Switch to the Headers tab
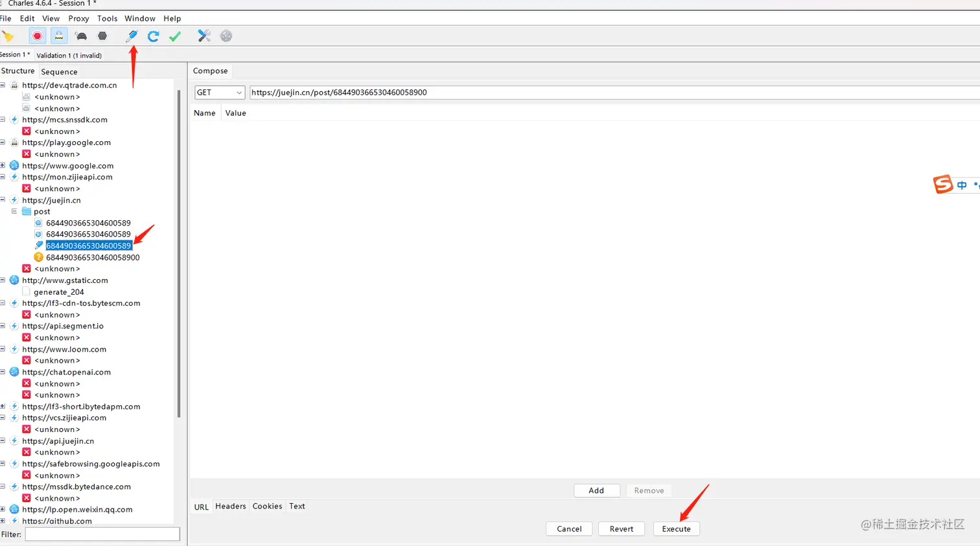The width and height of the screenshot is (980, 546). point(231,506)
